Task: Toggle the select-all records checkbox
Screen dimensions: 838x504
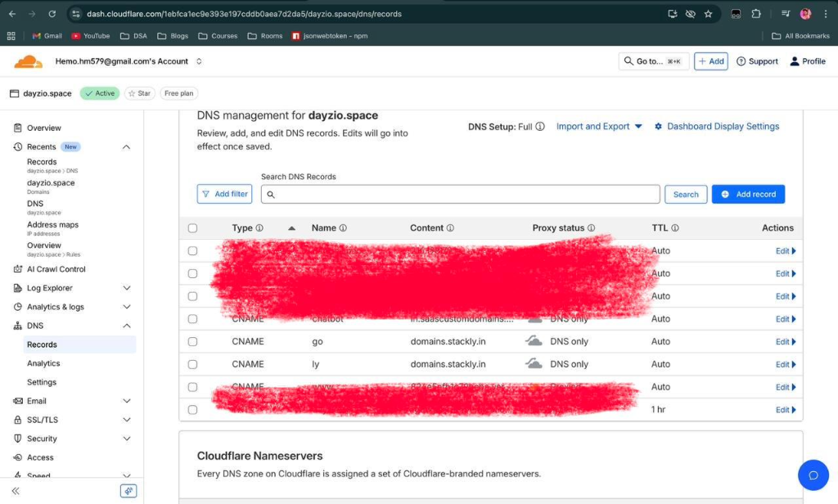Action: (x=192, y=228)
